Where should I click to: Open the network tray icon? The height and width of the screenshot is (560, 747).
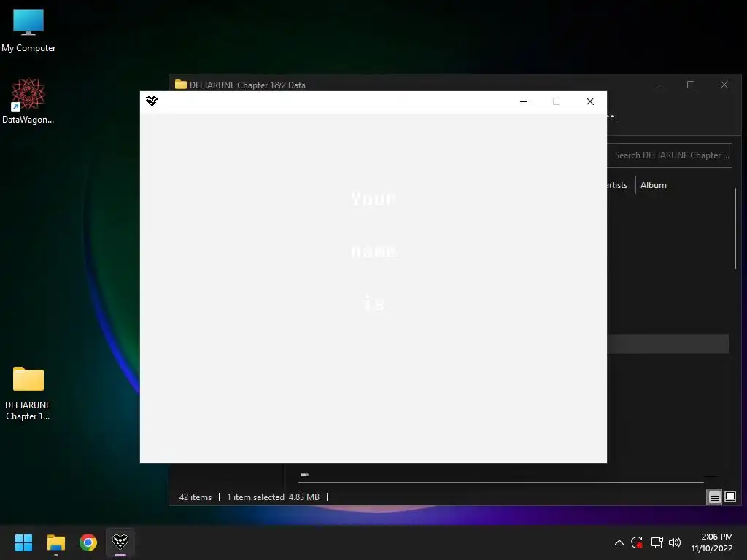click(x=657, y=542)
